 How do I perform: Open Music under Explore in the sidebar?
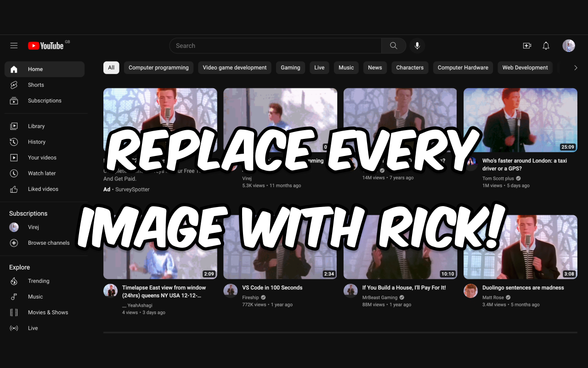pyautogui.click(x=45, y=297)
